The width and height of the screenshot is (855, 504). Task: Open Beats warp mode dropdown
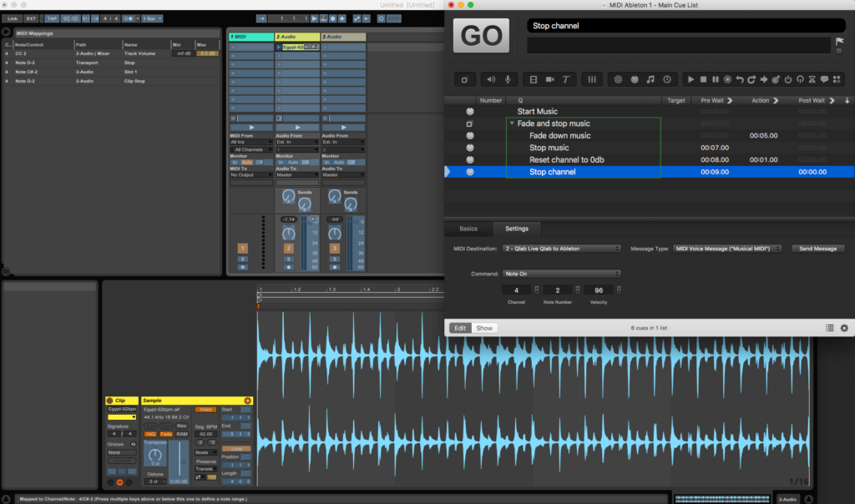[205, 452]
